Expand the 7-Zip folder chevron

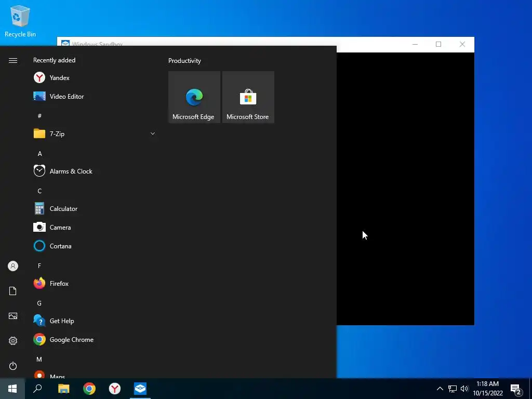pyautogui.click(x=153, y=134)
